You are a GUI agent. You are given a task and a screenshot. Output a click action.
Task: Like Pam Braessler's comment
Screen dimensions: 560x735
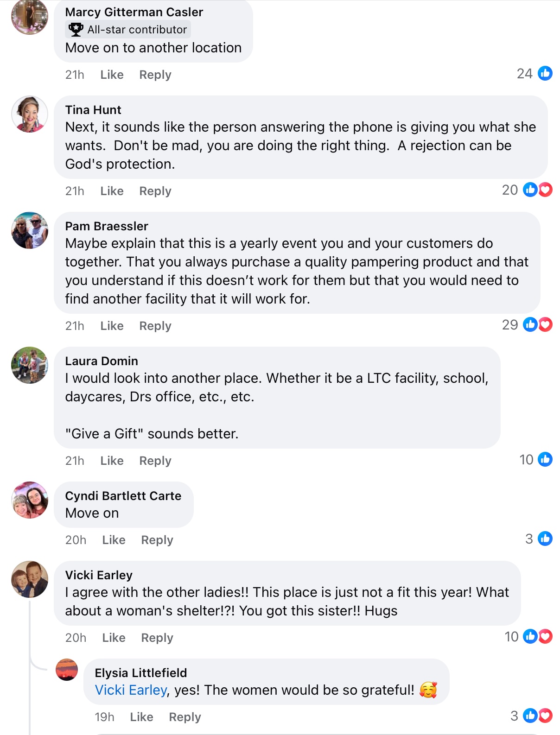112,326
